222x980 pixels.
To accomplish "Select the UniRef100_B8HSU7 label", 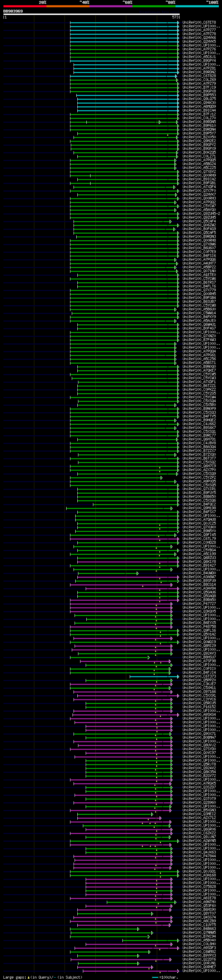I will click(199, 657).
